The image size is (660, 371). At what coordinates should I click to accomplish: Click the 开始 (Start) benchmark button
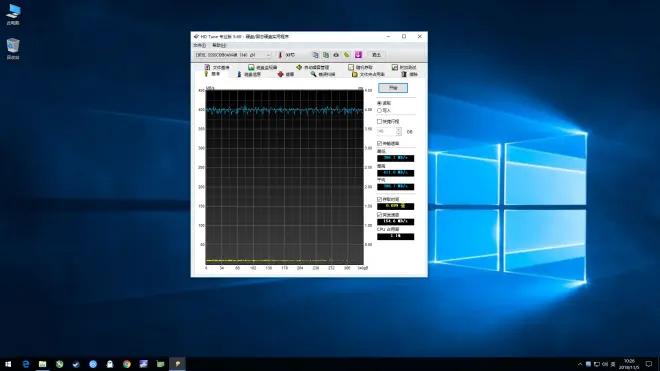click(x=393, y=88)
